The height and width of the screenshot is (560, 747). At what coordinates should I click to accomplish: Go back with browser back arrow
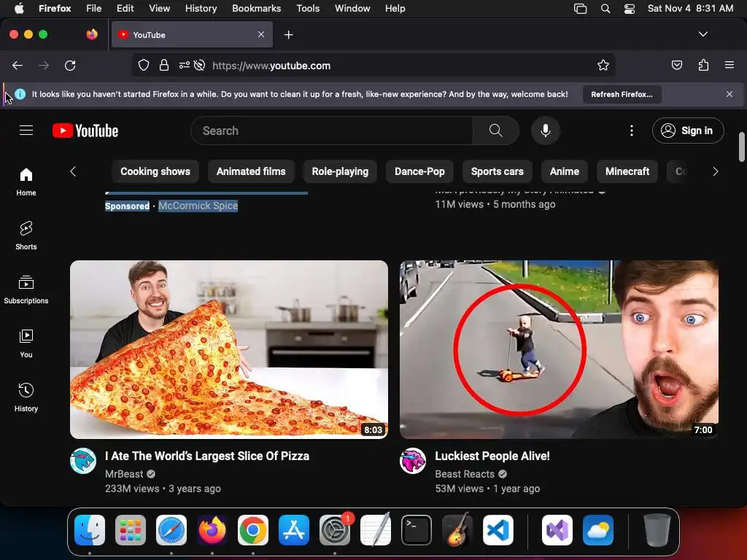pyautogui.click(x=18, y=65)
